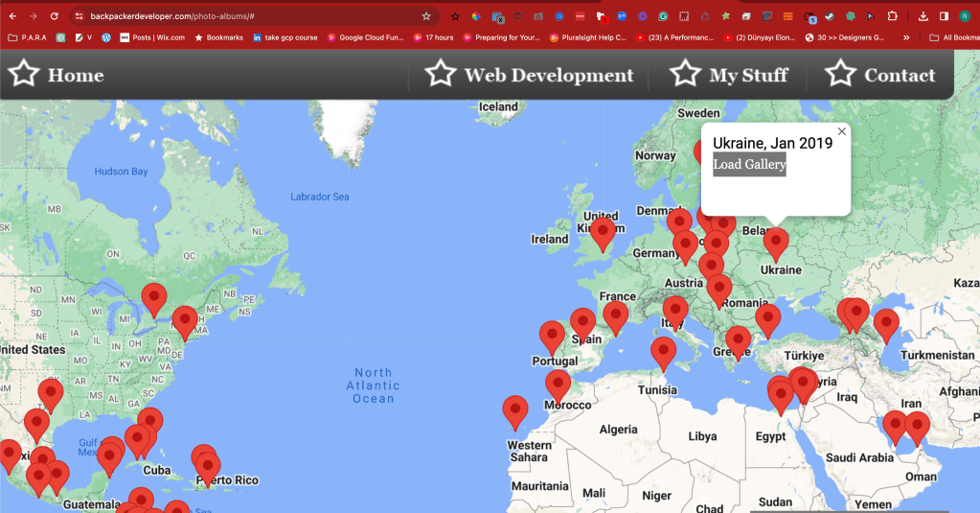Show more bookmarks with the double chevron
Viewport: 980px width, 513px height.
[906, 37]
